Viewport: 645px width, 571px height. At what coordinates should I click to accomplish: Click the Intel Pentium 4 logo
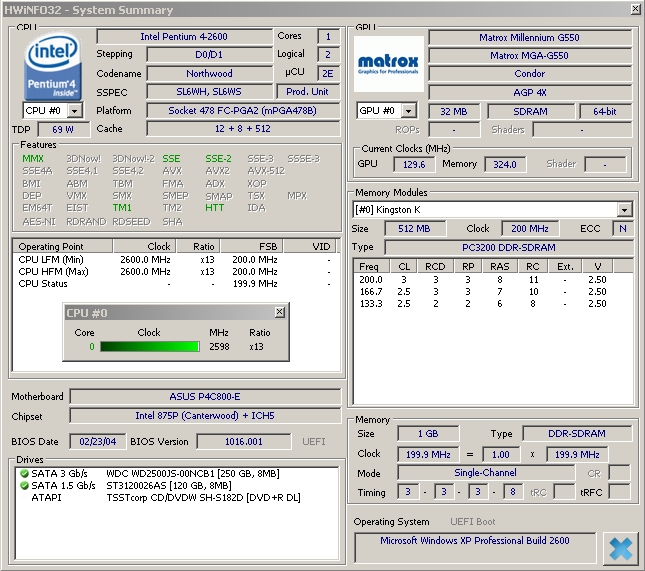point(52,66)
